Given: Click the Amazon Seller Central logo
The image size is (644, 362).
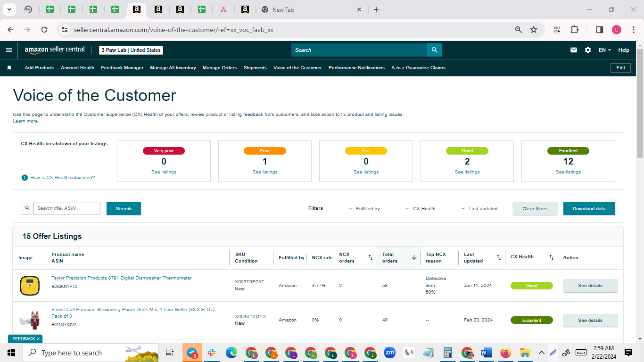Looking at the screenshot, I should [x=55, y=50].
